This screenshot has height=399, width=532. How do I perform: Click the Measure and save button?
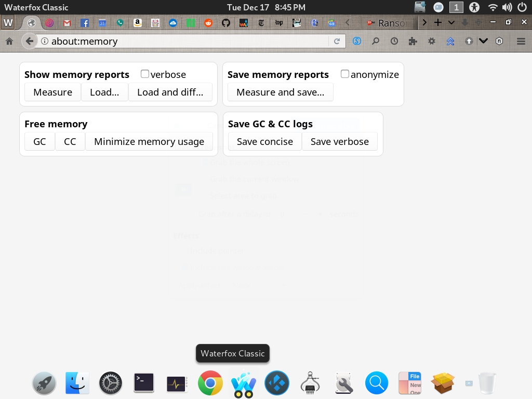tap(280, 92)
